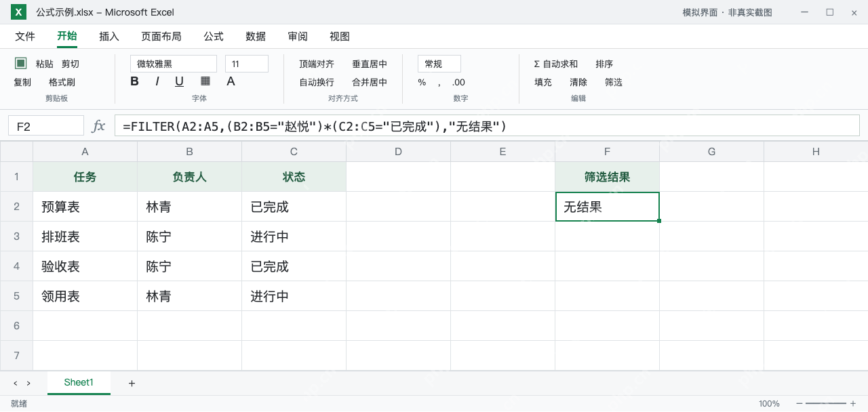Click zoom out minus in status bar
Screen dimensions: 868x412
(x=799, y=403)
